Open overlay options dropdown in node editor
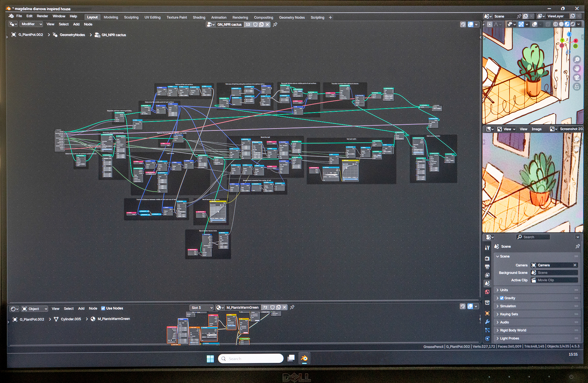Viewport: 588px width, 383px height. (x=476, y=24)
